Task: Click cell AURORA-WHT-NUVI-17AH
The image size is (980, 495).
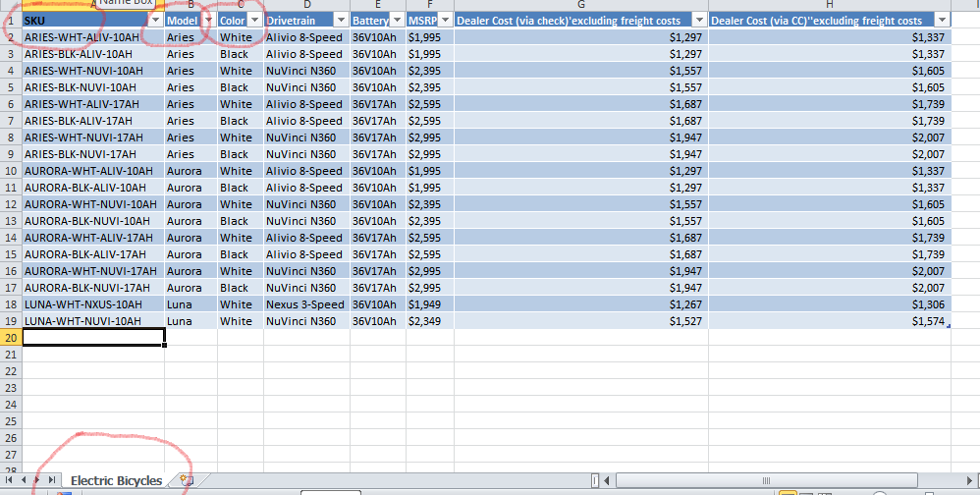Action: (93, 271)
